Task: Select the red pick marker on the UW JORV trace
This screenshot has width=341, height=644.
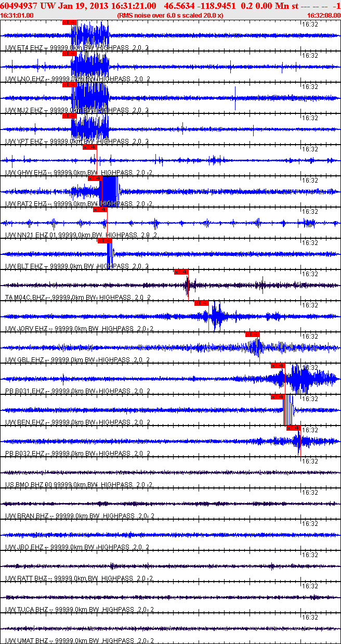Action: tap(202, 303)
